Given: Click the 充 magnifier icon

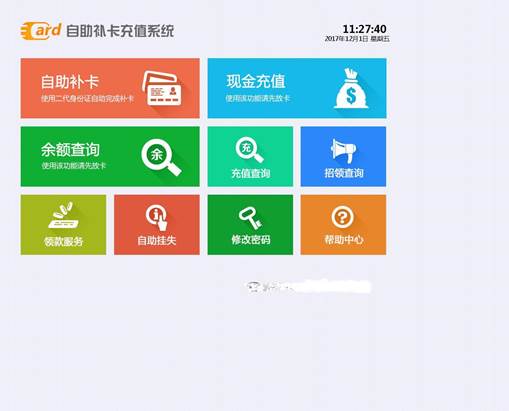Looking at the screenshot, I should pyautogui.click(x=250, y=150).
